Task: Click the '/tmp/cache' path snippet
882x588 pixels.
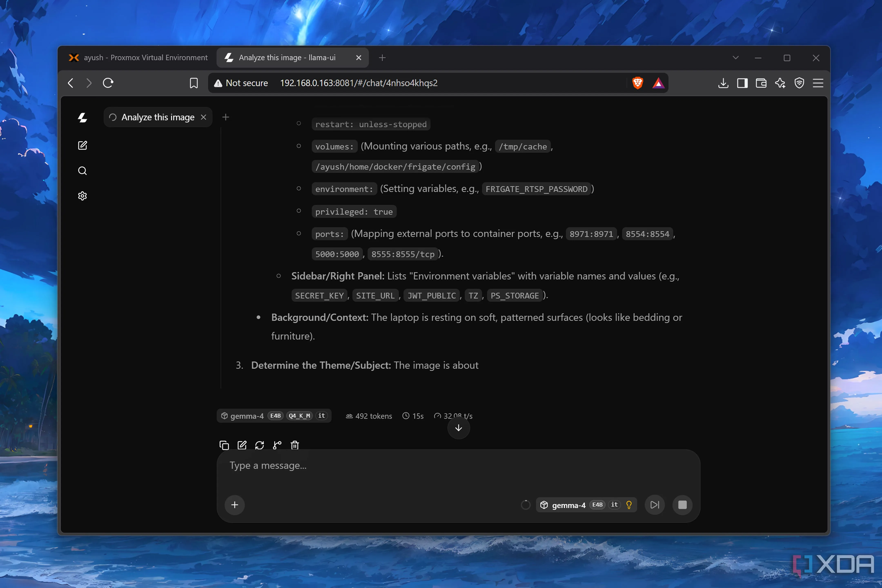Action: point(523,147)
